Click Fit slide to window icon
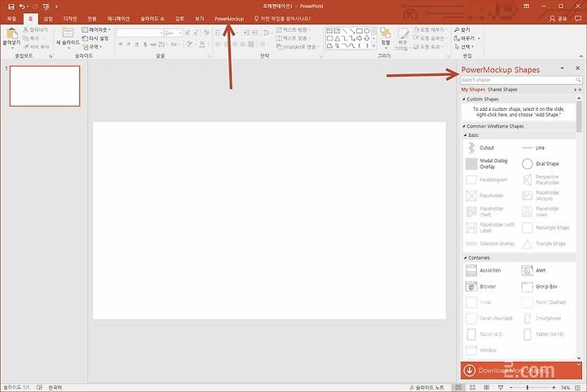Image resolution: width=587 pixels, height=392 pixels. 578,387
